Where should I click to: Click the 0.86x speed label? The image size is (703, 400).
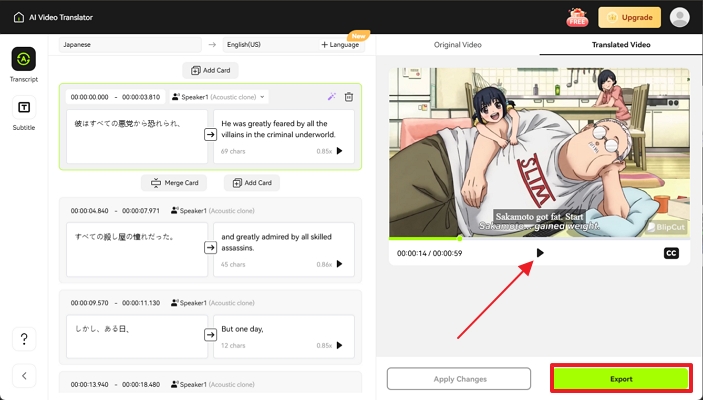(x=324, y=265)
